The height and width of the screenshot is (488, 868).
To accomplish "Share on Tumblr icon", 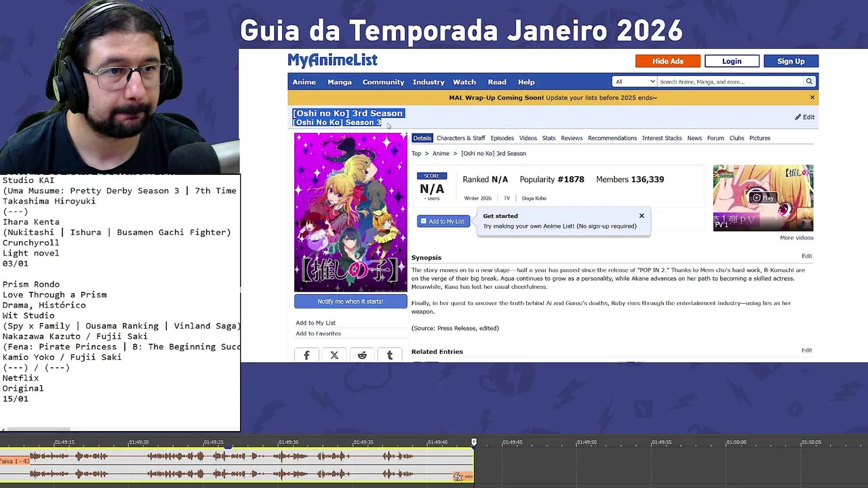I will pyautogui.click(x=390, y=355).
